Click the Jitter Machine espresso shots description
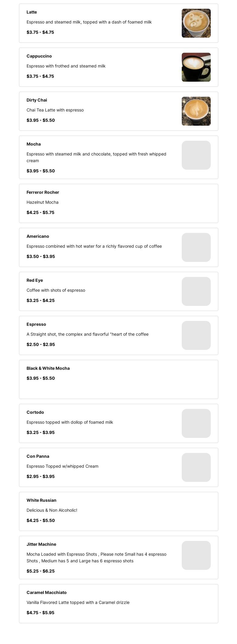Viewport: 237px width, 644px height. (x=96, y=558)
